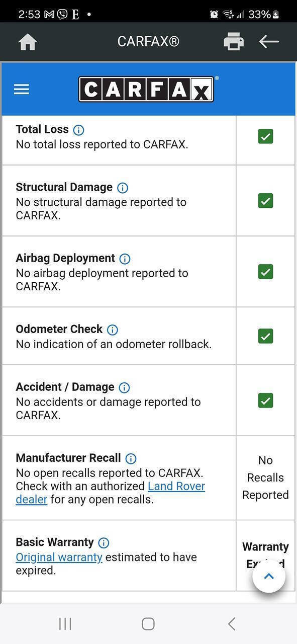Viewport: 297px width, 644px height.
Task: Print the CARFAX report with printer icon
Action: tap(234, 42)
